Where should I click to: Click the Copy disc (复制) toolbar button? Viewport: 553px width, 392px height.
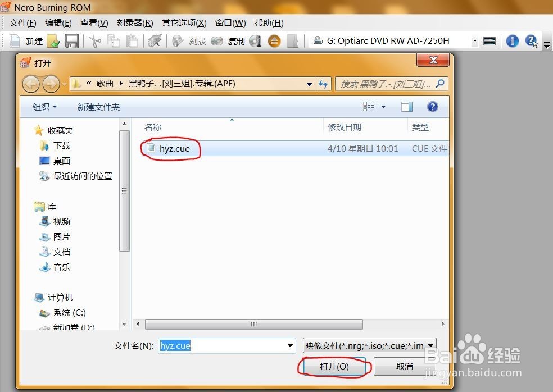tap(228, 41)
